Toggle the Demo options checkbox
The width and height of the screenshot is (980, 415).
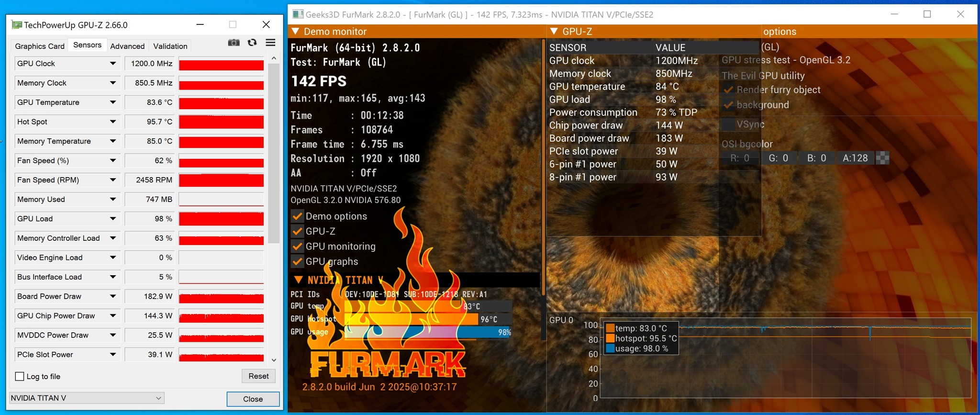click(297, 216)
